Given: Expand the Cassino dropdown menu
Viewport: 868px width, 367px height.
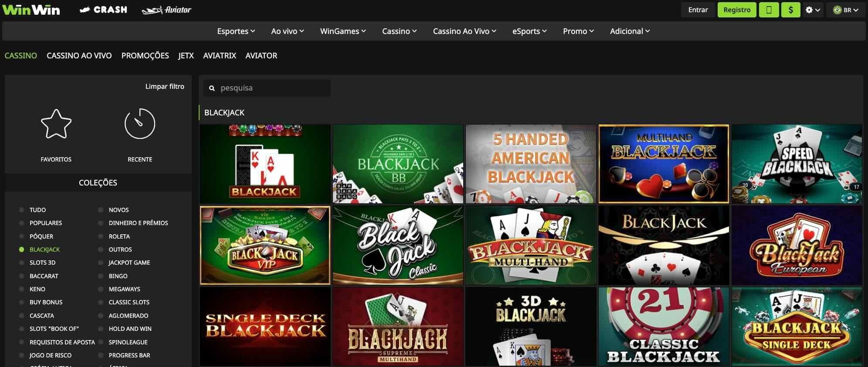Looking at the screenshot, I should tap(400, 31).
